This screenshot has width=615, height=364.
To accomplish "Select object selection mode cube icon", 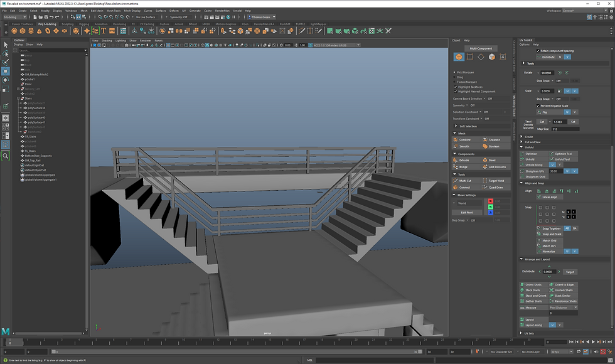I will 459,57.
